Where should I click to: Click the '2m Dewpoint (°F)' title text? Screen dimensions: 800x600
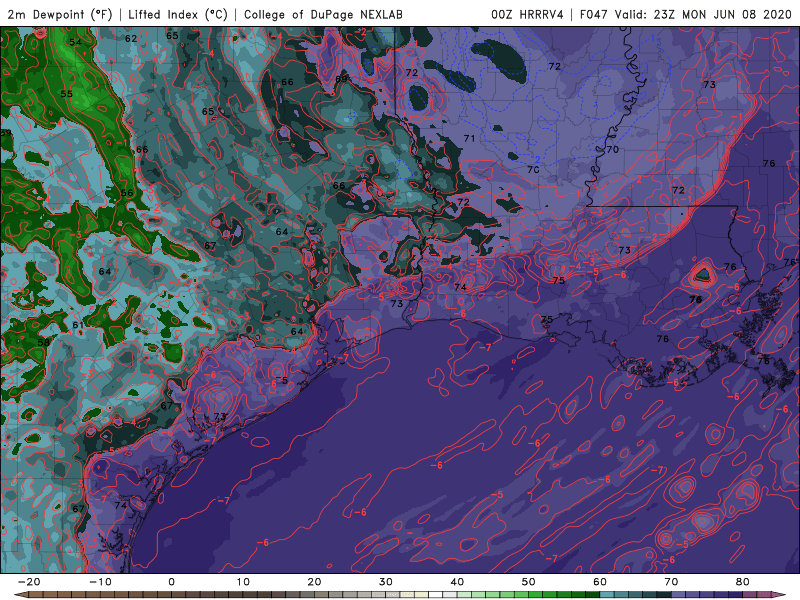click(59, 14)
